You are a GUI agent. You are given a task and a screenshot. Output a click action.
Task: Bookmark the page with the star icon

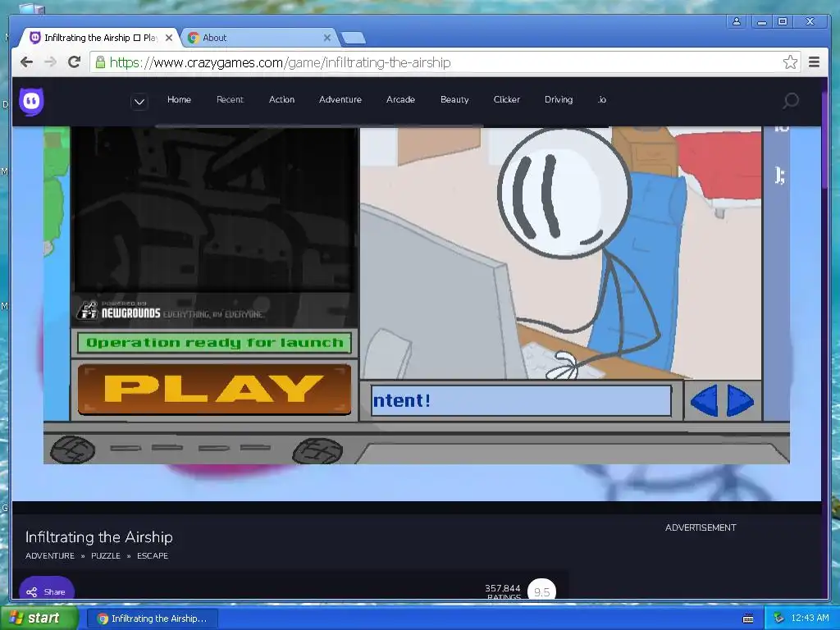pyautogui.click(x=790, y=62)
